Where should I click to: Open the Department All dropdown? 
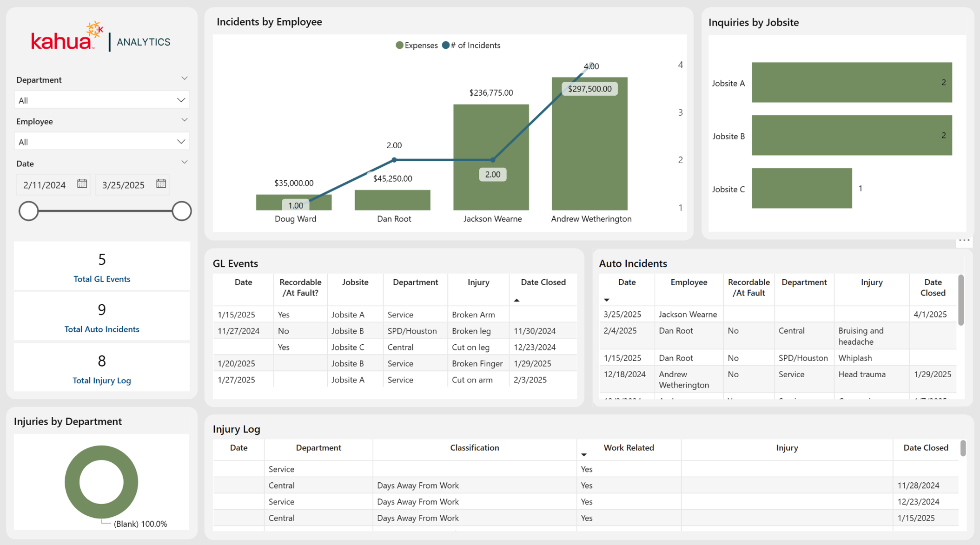(102, 100)
